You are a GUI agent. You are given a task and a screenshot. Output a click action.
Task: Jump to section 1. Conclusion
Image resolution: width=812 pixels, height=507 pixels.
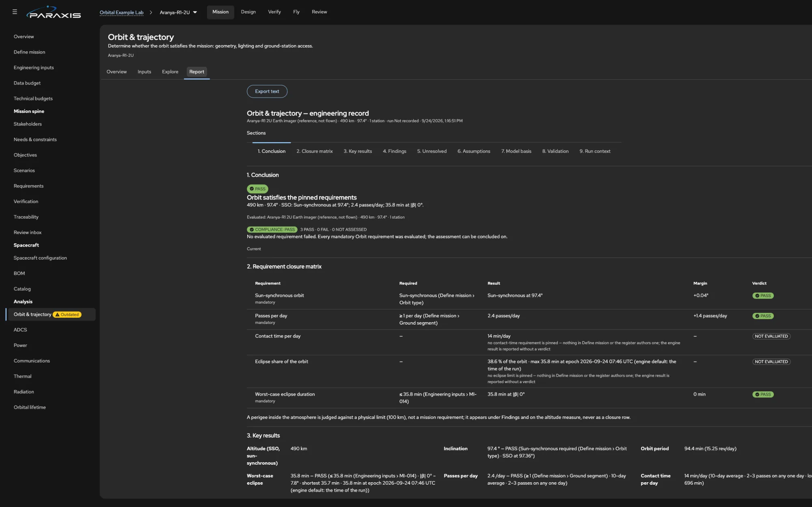click(271, 151)
